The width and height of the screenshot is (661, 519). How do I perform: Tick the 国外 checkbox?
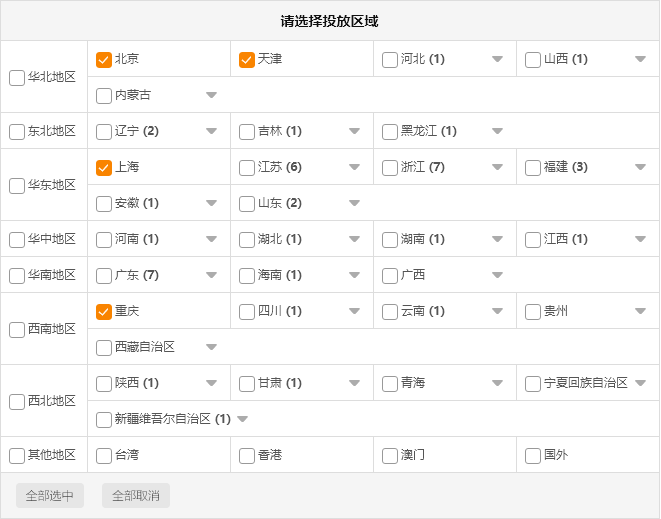[533, 456]
